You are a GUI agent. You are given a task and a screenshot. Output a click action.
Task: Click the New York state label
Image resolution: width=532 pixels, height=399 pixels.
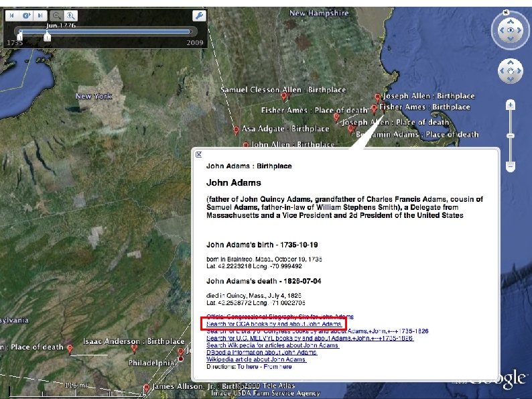click(x=94, y=96)
